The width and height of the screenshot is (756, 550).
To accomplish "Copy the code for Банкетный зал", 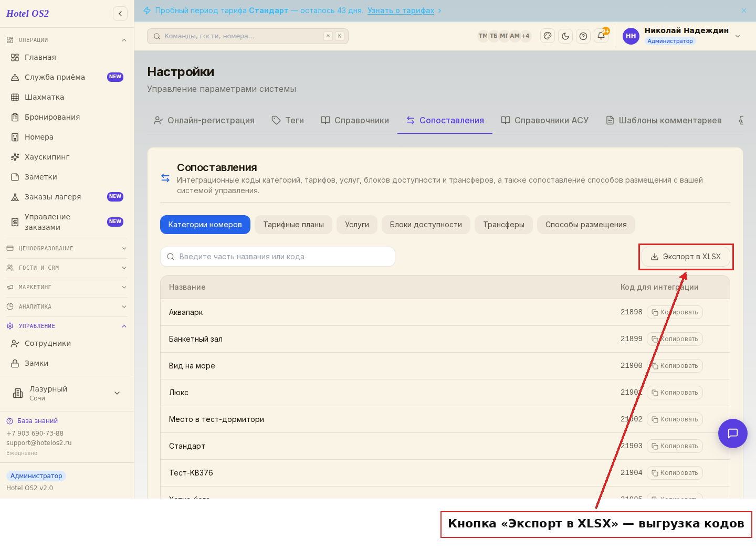I will pyautogui.click(x=675, y=339).
